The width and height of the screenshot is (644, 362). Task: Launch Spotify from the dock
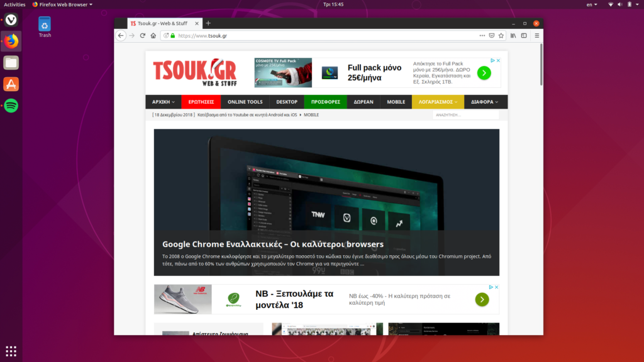[x=11, y=106]
